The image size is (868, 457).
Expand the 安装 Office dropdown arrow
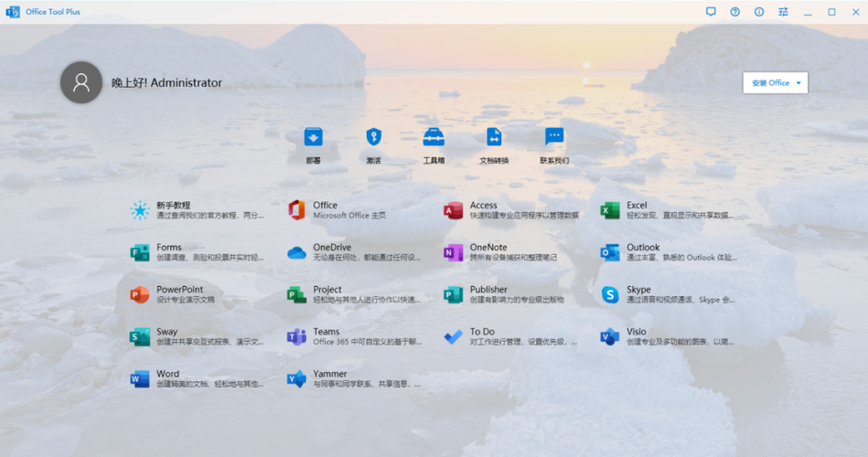[798, 83]
